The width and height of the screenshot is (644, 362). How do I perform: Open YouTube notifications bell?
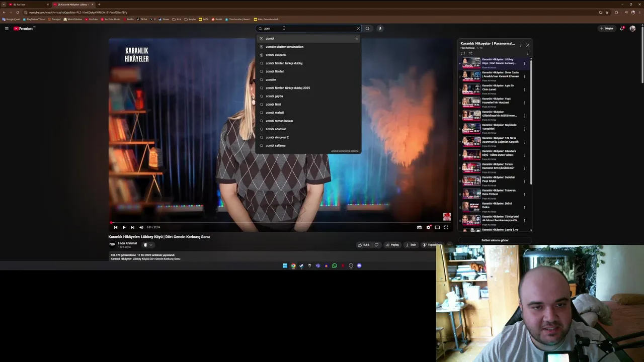pyautogui.click(x=622, y=29)
